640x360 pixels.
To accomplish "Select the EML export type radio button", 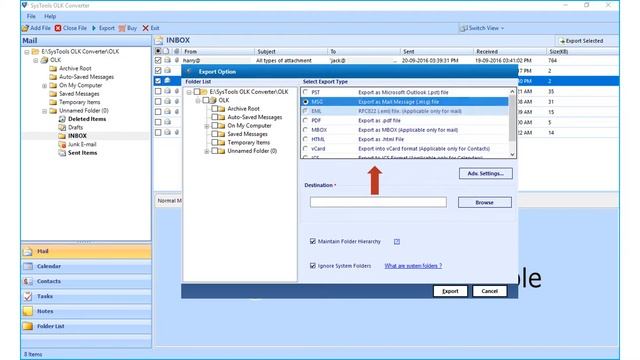I will 305,111.
